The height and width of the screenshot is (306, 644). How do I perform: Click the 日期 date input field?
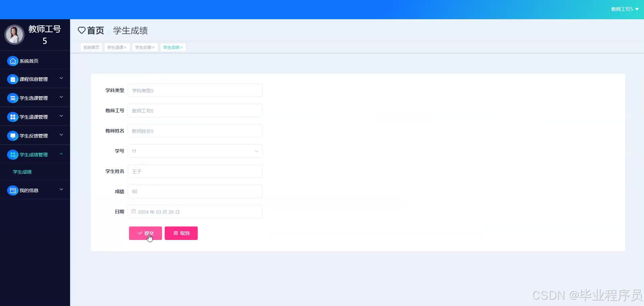point(195,212)
